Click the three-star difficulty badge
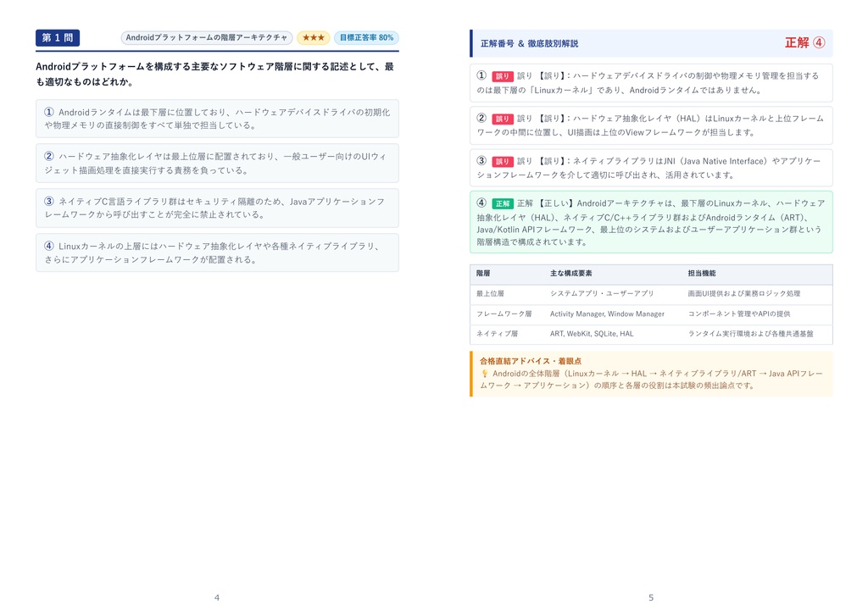Image resolution: width=868 pixels, height=616 pixels. (x=314, y=37)
